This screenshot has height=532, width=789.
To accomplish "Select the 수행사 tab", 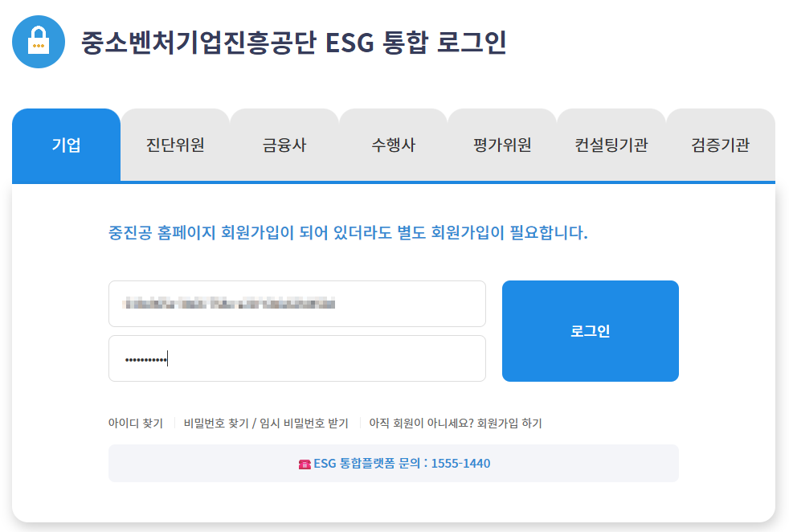I will click(394, 145).
